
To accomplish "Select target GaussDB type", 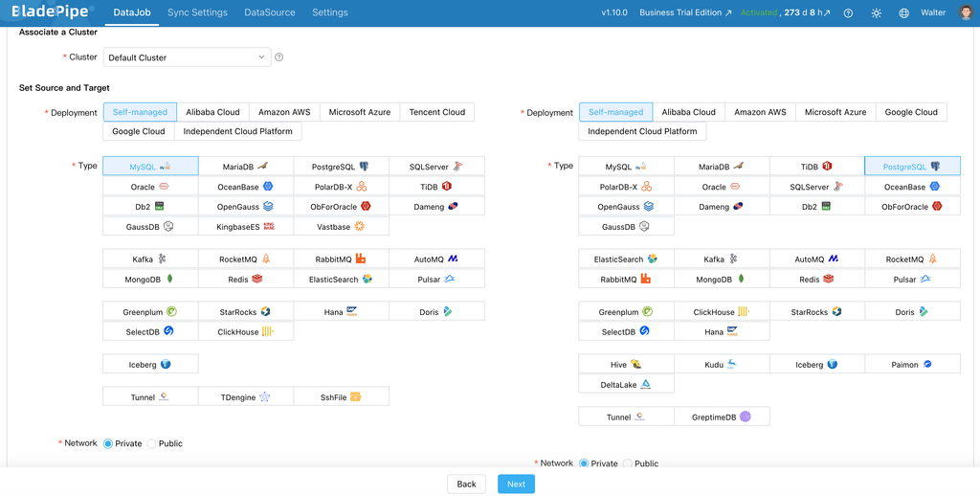I will coord(626,226).
